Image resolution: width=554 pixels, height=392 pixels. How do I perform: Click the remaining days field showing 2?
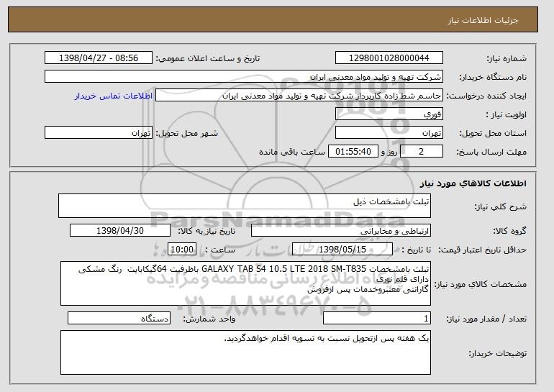422,152
